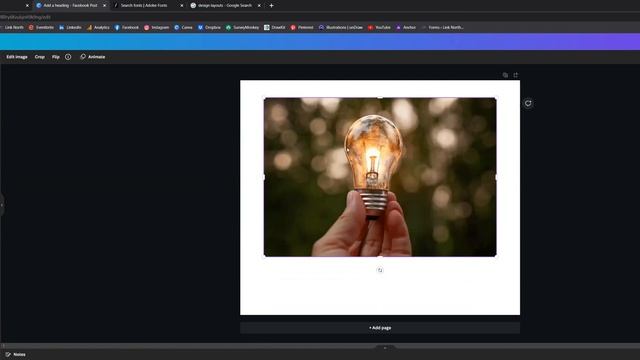Click the info circle icon in toolbar
640x360 pixels.
tap(68, 57)
